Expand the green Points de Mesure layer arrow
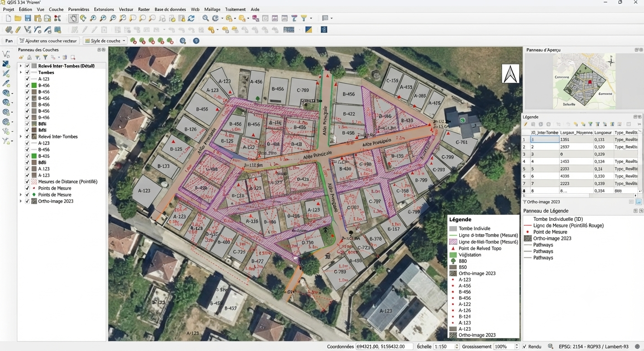The height and width of the screenshot is (351, 644). [x=21, y=195]
